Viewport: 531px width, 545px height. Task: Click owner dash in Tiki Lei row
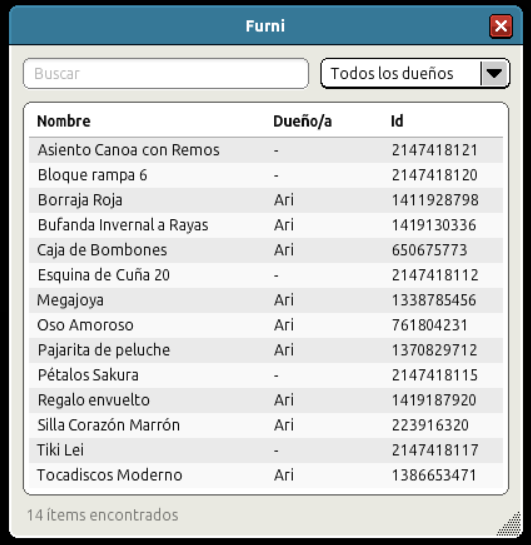click(x=276, y=451)
